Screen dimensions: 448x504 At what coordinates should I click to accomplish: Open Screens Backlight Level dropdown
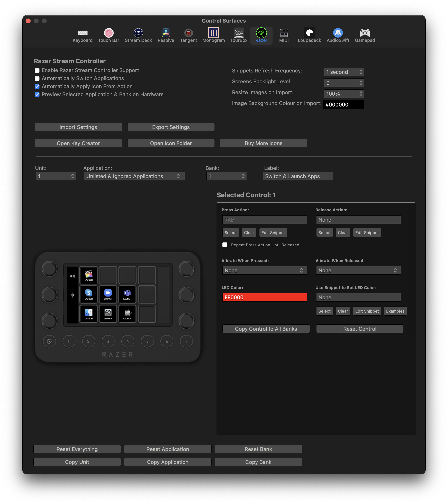tap(344, 83)
